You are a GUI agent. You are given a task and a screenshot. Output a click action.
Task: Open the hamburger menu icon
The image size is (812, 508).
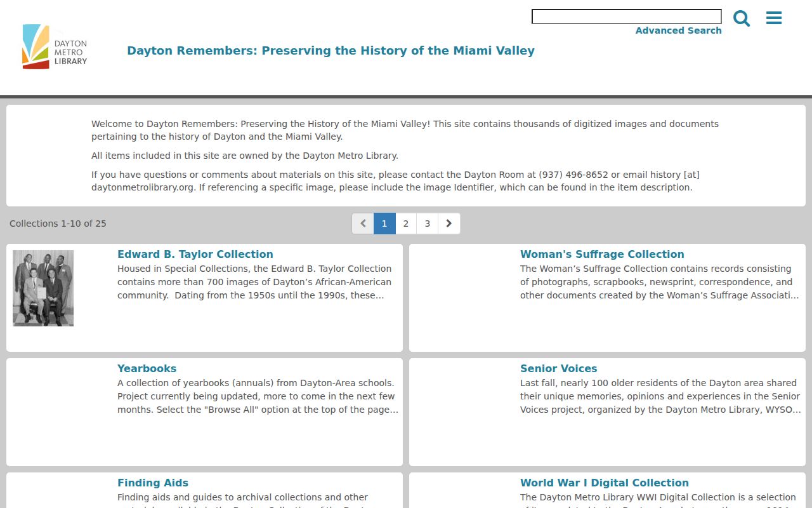(774, 18)
